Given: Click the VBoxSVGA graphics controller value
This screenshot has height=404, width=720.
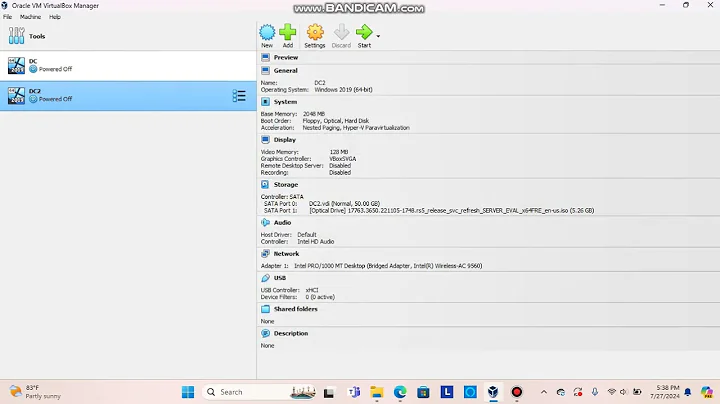Looking at the screenshot, I should tap(343, 159).
